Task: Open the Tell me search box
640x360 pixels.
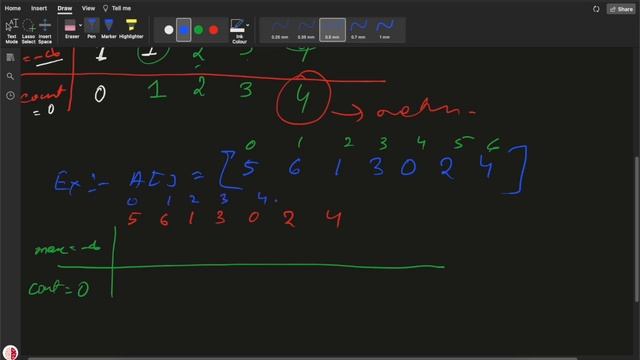Action: (117, 8)
